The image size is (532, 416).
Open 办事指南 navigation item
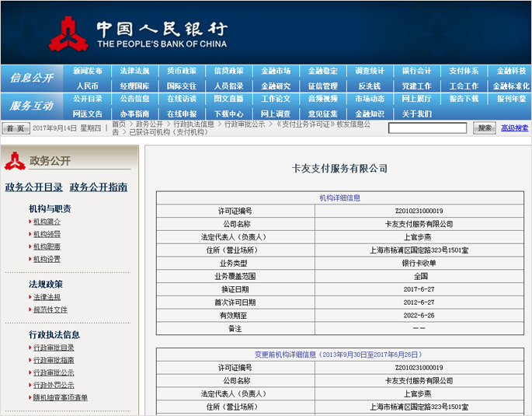(134, 114)
